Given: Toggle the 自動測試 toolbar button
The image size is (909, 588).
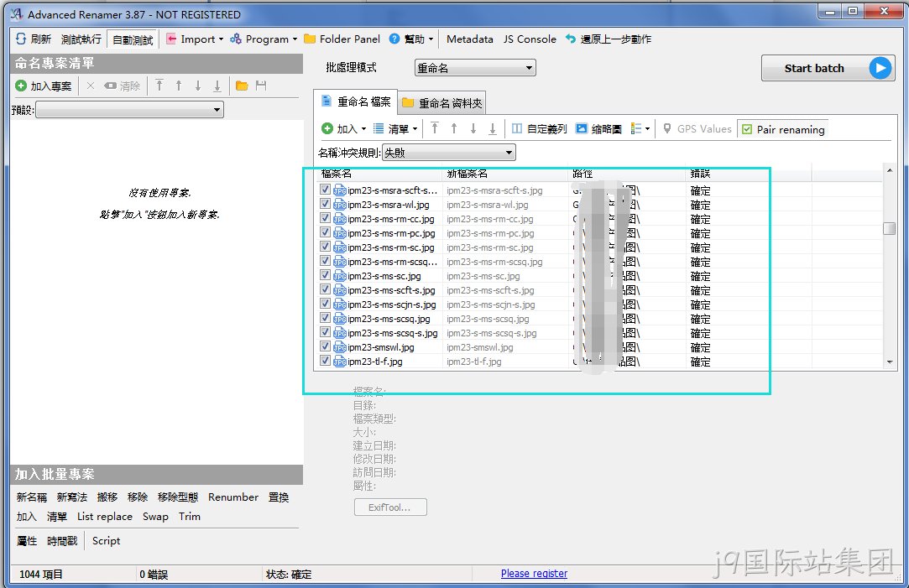Looking at the screenshot, I should point(133,39).
